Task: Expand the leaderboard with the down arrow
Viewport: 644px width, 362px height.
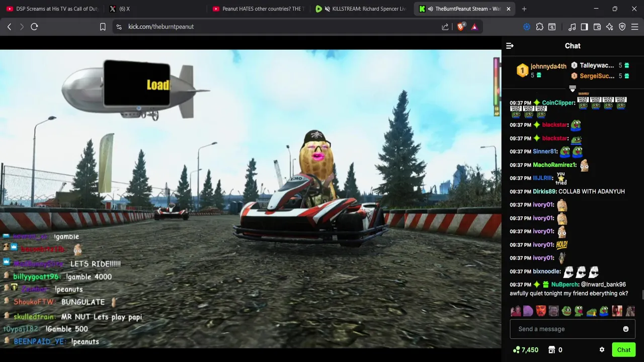Action: 573,89
